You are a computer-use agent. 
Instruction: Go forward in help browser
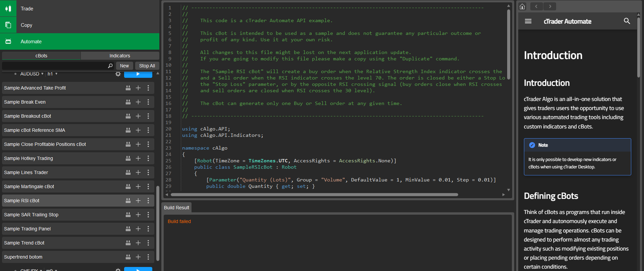(550, 6)
